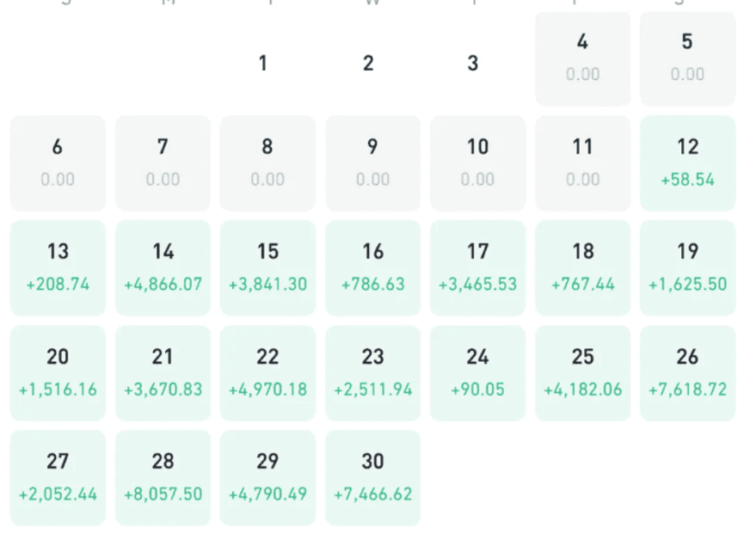Click day 5 cell with 0.00
756x546 pixels.
(x=687, y=58)
